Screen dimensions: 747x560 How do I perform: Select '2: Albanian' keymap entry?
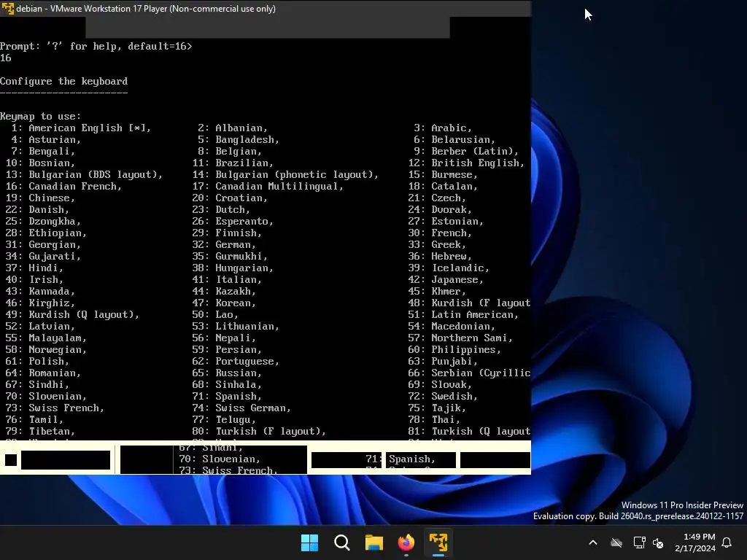pyautogui.click(x=233, y=128)
